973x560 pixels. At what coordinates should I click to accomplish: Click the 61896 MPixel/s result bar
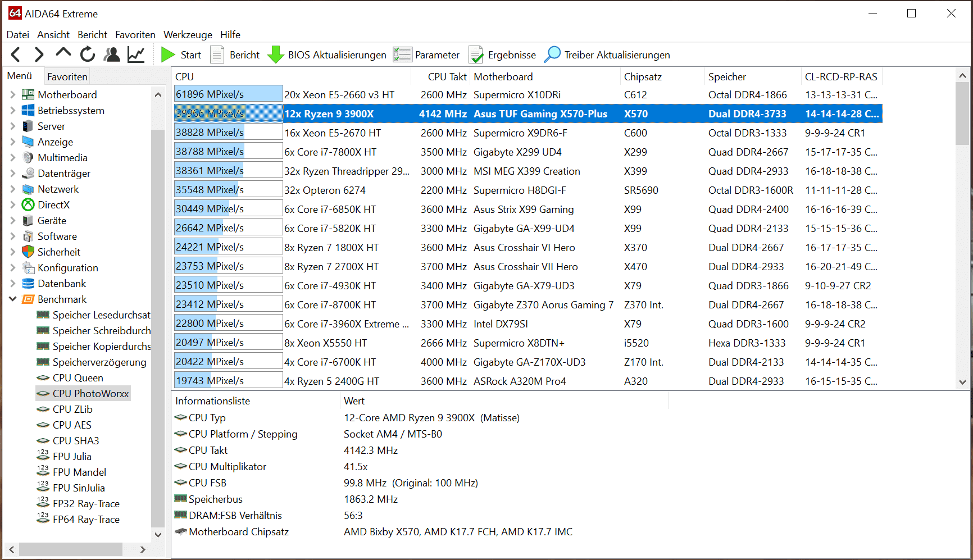(228, 94)
